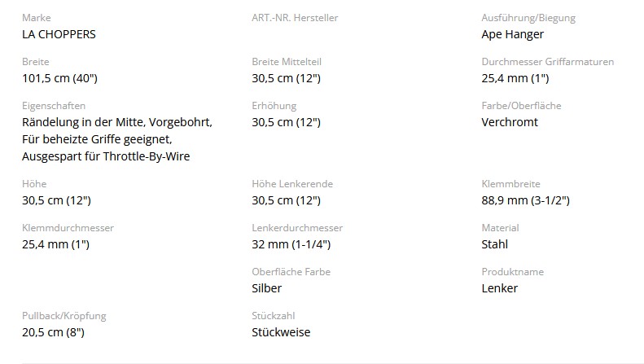The height and width of the screenshot is (364, 644).
Task: Click the Höhe Lenkerende label
Action: (292, 184)
